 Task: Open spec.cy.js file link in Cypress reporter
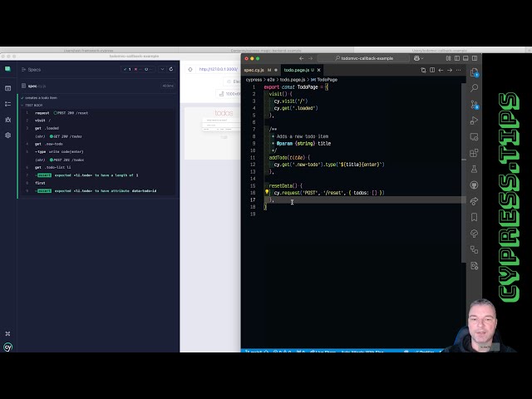[37, 86]
